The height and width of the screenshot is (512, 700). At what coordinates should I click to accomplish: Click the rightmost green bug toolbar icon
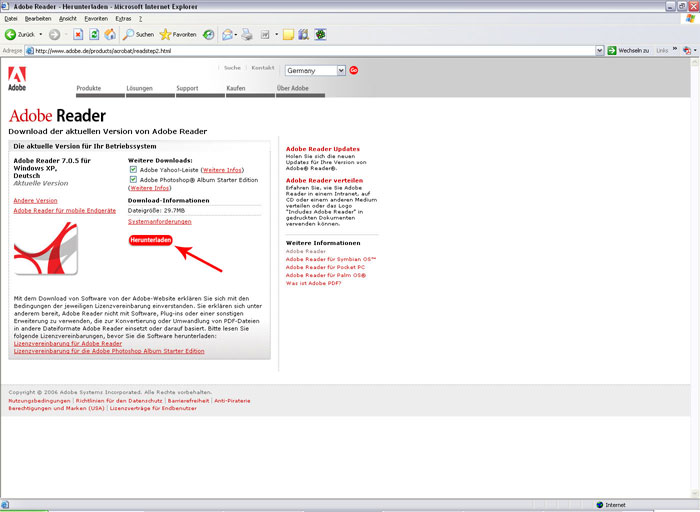(321, 34)
